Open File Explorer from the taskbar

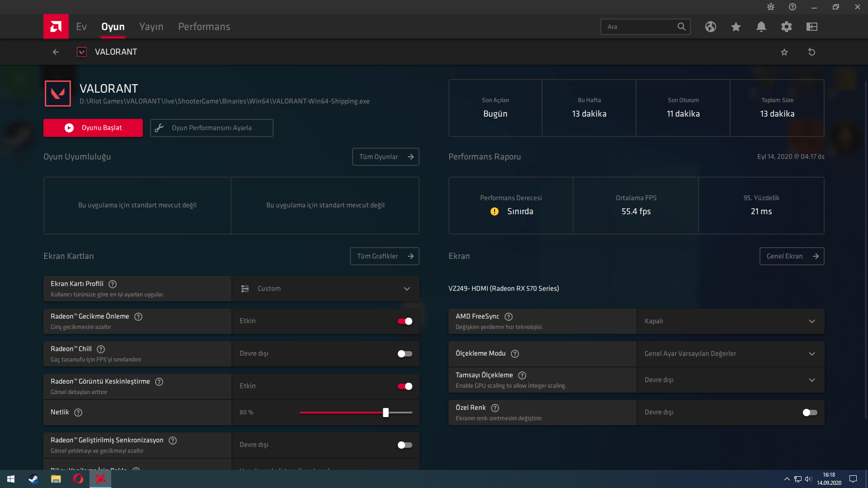pos(56,479)
